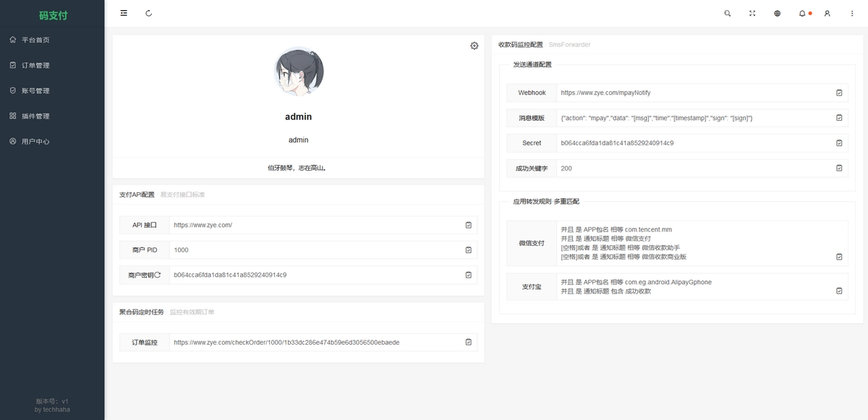Open the more options vertical dots menu
The width and height of the screenshot is (868, 420).
tap(852, 13)
